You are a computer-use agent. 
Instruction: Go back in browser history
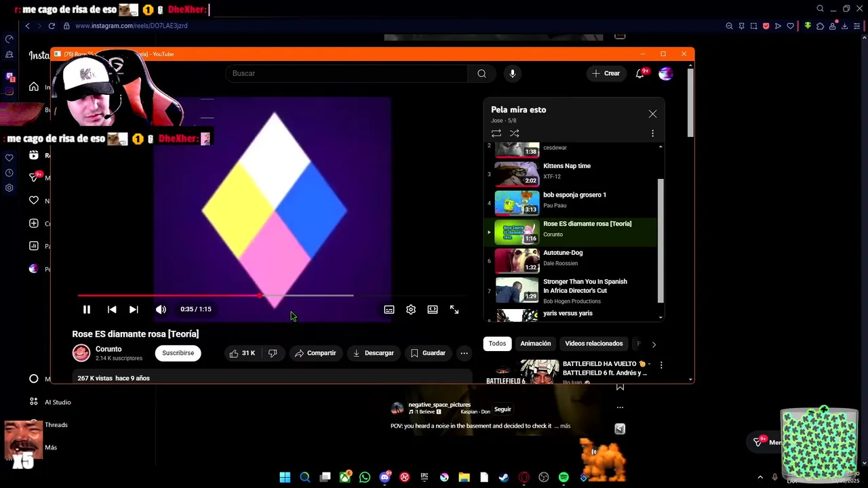point(27,26)
